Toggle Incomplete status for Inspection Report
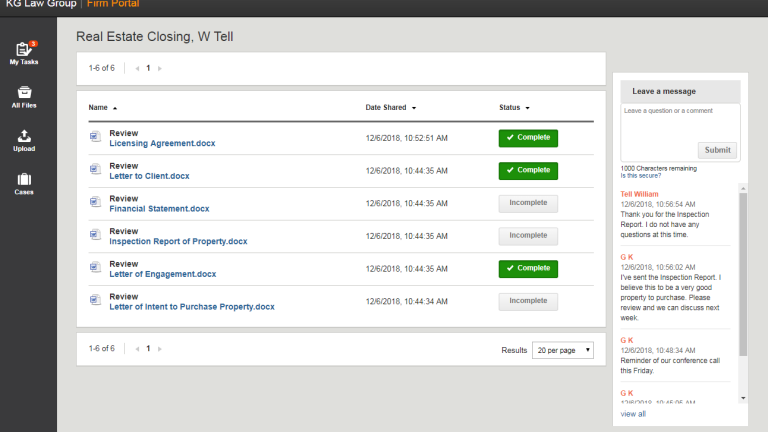 (528, 236)
